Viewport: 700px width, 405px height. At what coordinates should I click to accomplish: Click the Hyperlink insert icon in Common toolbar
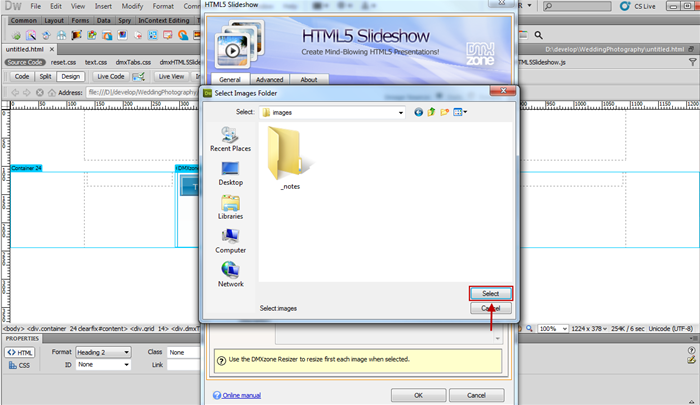coord(16,35)
